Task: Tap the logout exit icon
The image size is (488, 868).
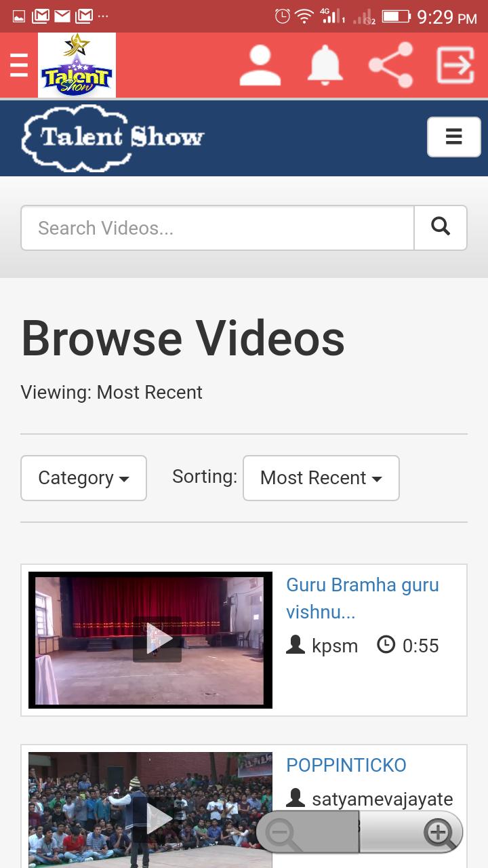Action: coord(455,65)
